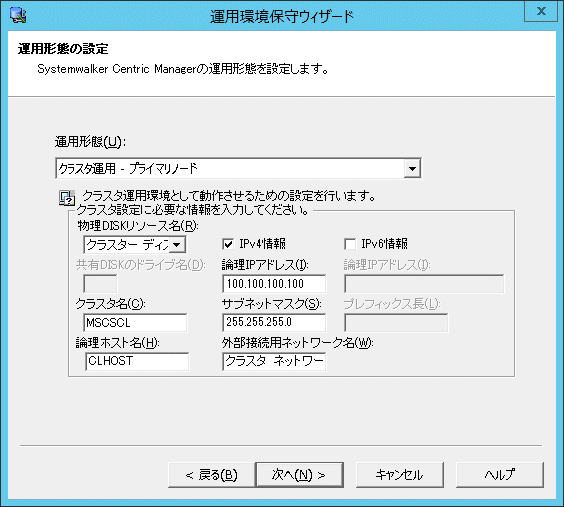The image size is (564, 507).
Task: Click the cluster help info icon
Action: 67,197
